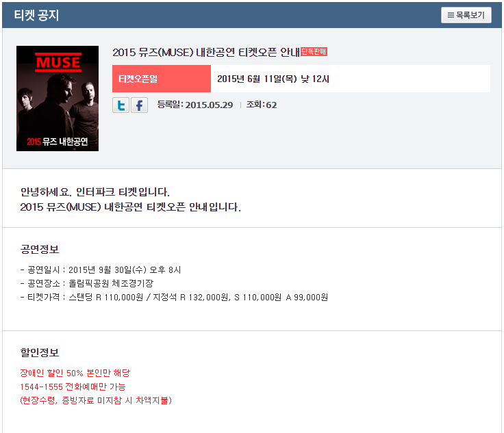Click the red 장애인 할인 50% text
The height and width of the screenshot is (433, 504).
[75, 373]
